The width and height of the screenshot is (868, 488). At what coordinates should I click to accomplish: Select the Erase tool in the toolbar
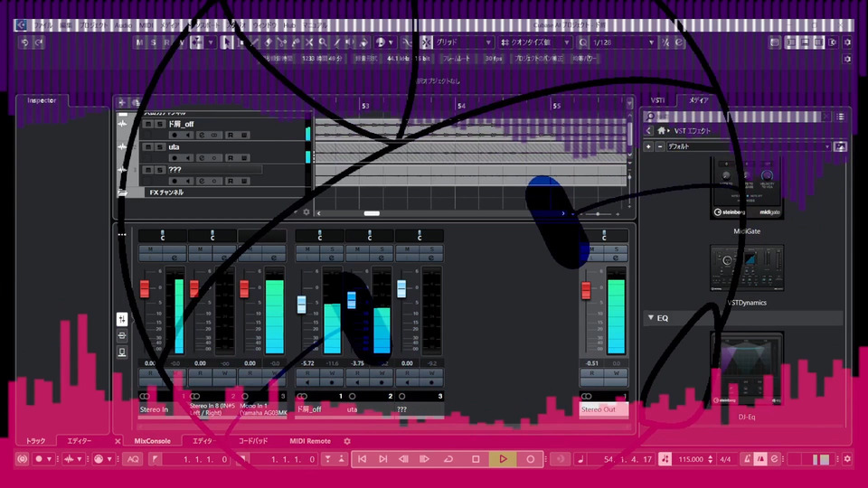tap(268, 42)
